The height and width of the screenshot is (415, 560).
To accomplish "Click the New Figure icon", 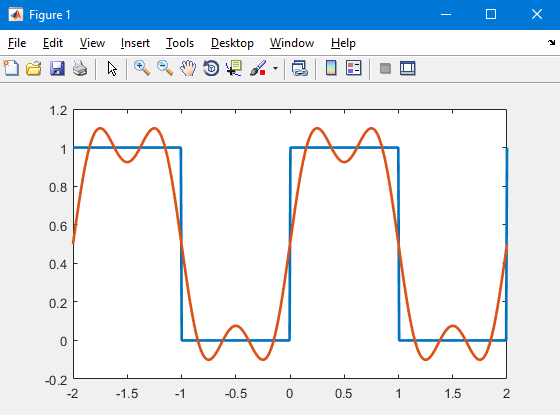I will coord(11,68).
